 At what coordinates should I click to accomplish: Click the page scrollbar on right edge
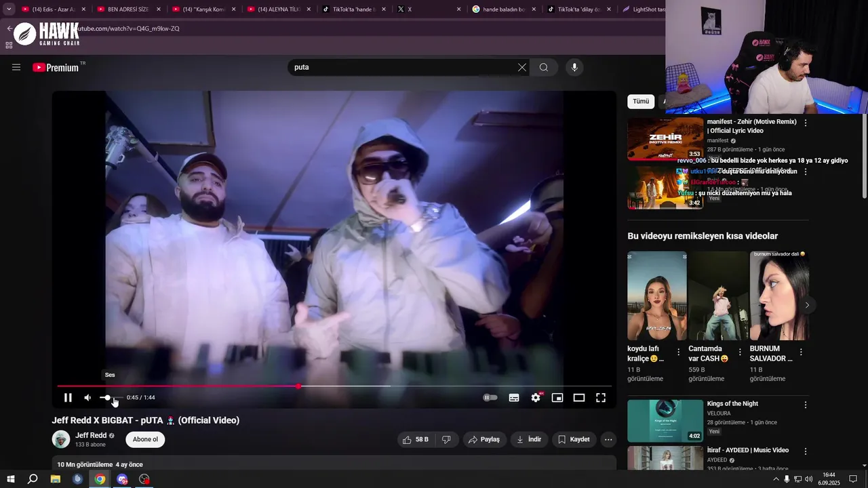(x=864, y=156)
